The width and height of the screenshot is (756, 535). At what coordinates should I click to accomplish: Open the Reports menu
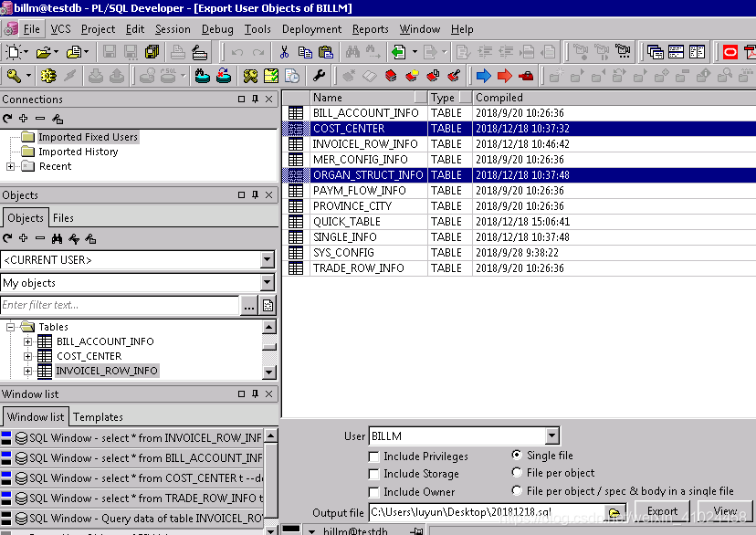(x=371, y=29)
